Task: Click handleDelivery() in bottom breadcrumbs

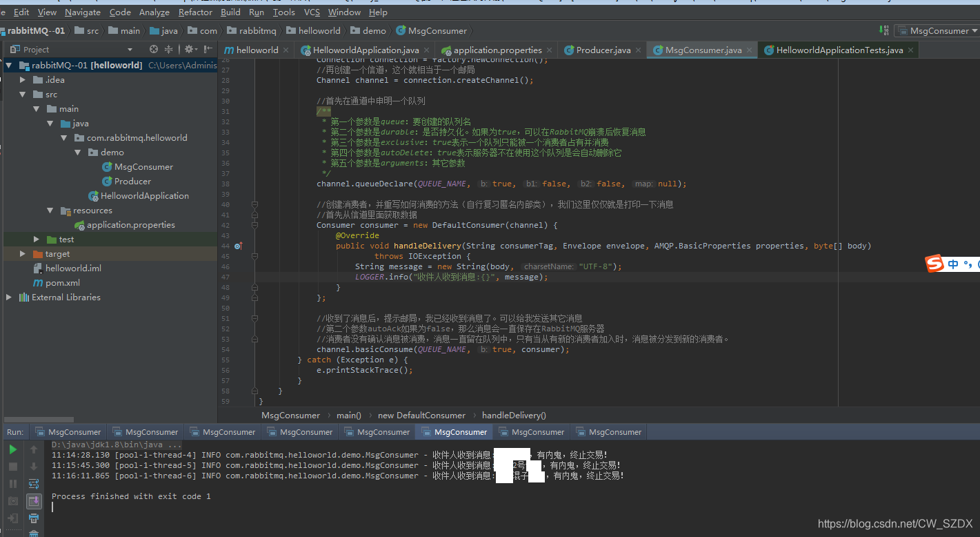Action: (514, 416)
